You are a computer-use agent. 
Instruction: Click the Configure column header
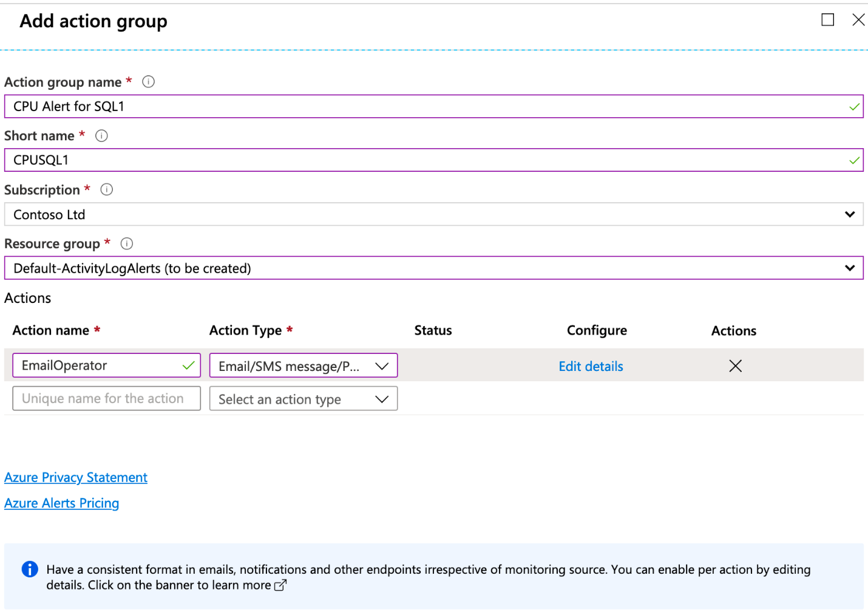point(597,330)
